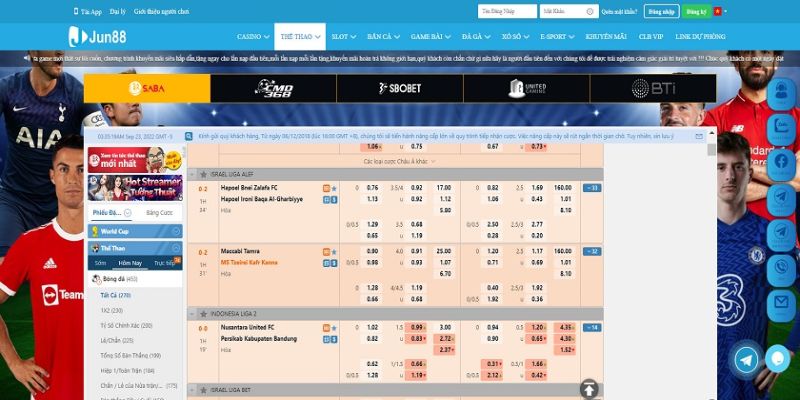Collapse the Thể Thao sidebar section
800x400 pixels.
coord(176,247)
